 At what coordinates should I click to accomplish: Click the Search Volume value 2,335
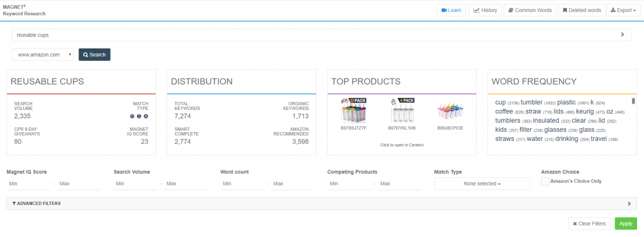(23, 116)
